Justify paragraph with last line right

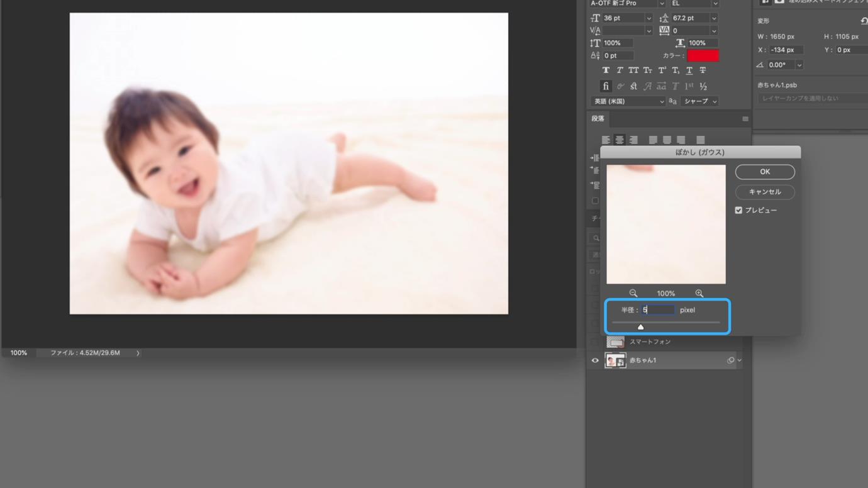[x=681, y=140]
